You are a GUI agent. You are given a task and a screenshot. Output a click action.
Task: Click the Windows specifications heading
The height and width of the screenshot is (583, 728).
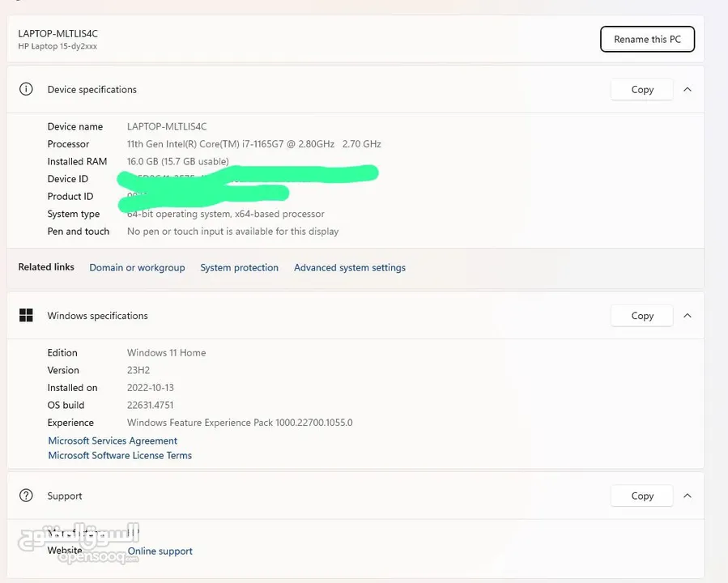coord(97,316)
